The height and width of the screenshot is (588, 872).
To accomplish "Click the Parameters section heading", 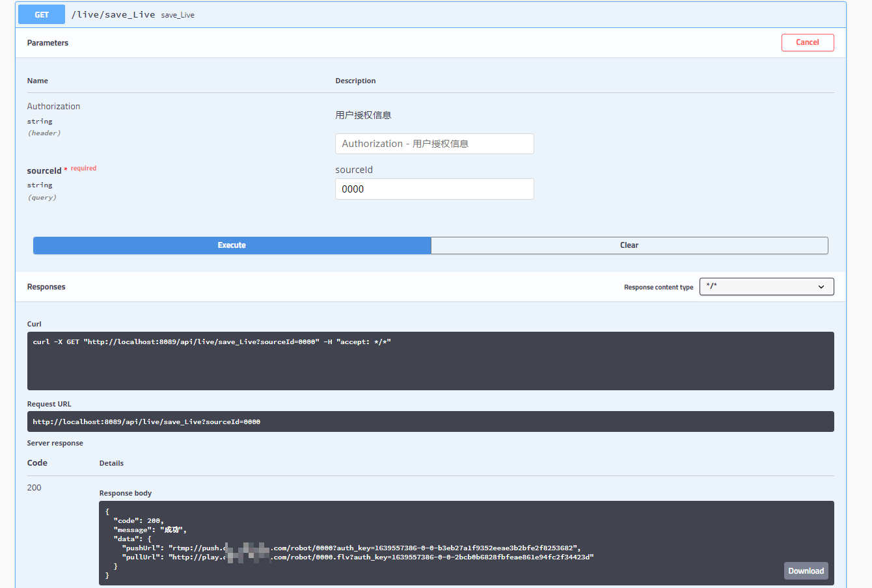I will (x=48, y=43).
